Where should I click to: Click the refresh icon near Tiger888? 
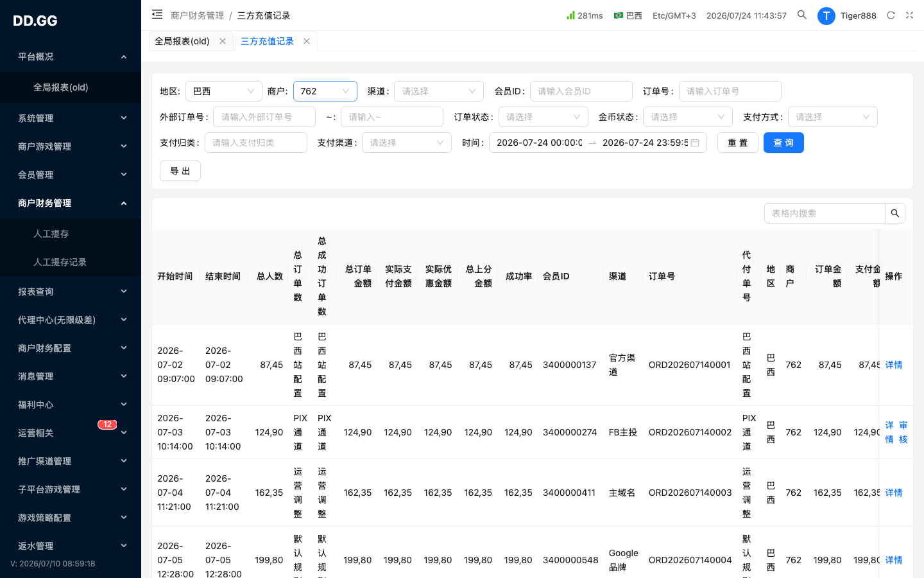[891, 15]
